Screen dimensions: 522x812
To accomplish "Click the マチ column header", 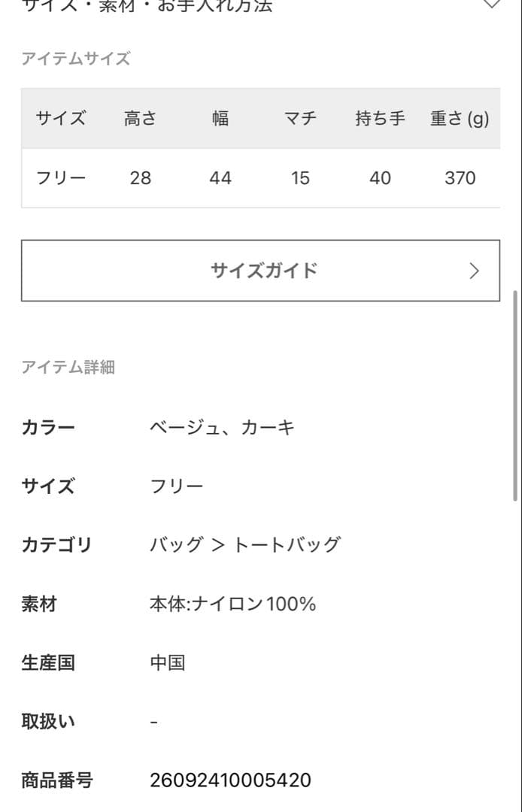I will pyautogui.click(x=300, y=118).
